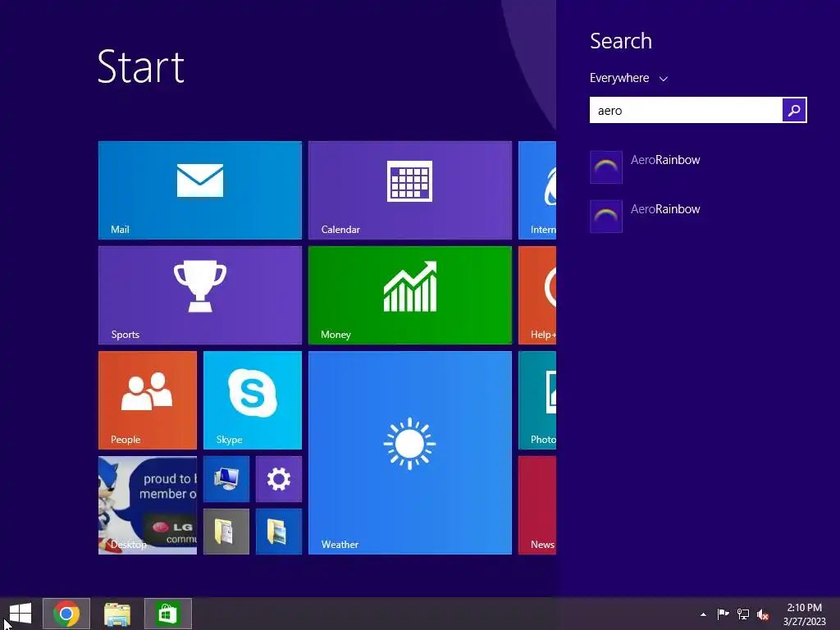Open the News tile
This screenshot has height=630, width=840.
537,505
